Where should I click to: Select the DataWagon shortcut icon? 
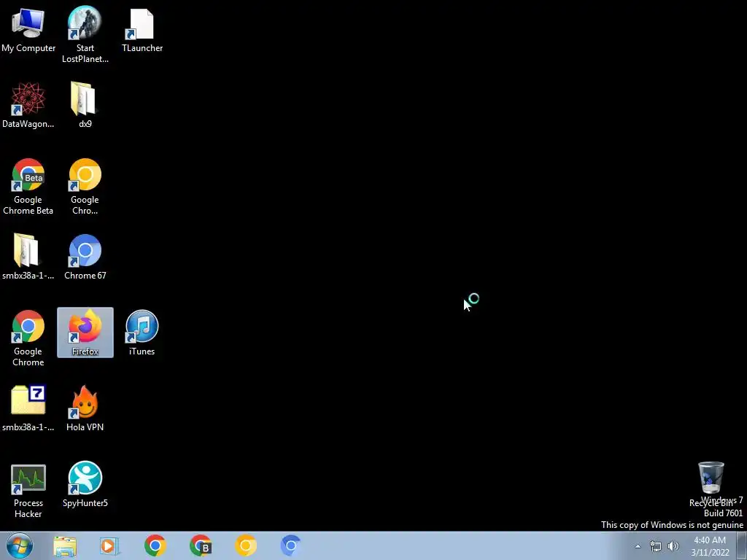(x=28, y=105)
